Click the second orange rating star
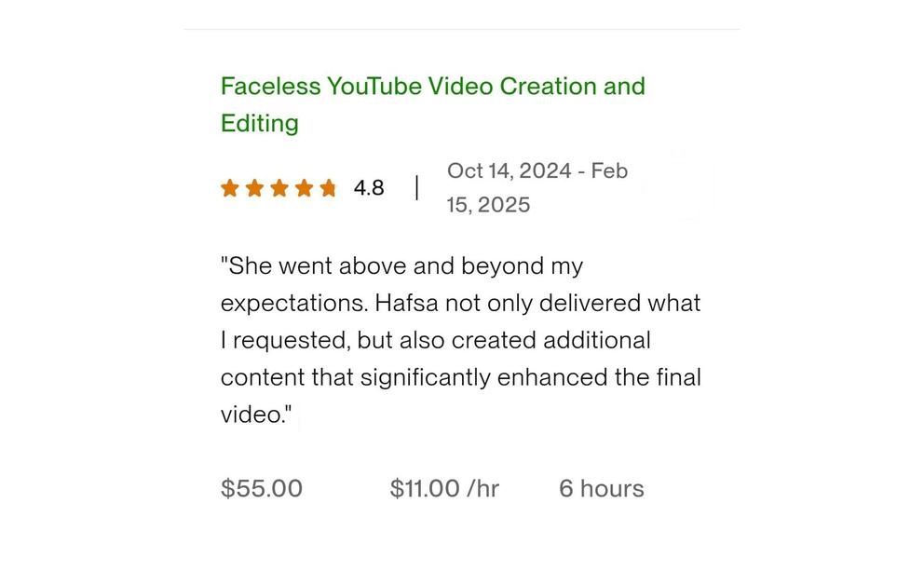The height and width of the screenshot is (571, 924). (x=254, y=189)
